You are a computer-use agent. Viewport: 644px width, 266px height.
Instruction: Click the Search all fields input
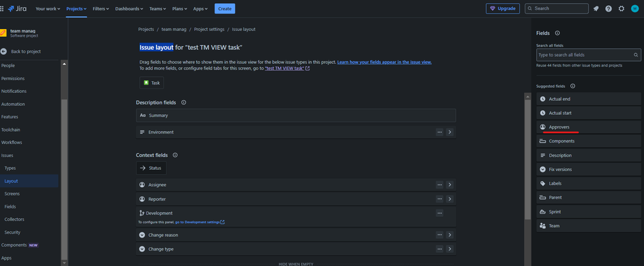589,55
